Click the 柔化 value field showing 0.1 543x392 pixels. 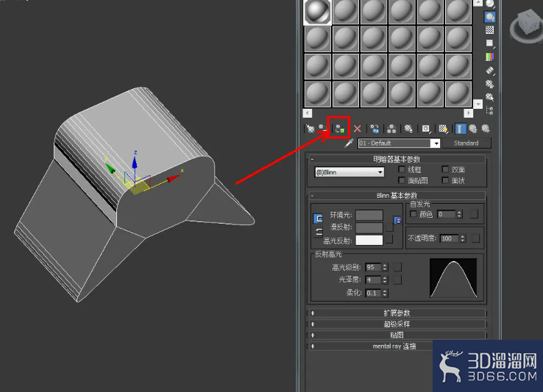[373, 293]
